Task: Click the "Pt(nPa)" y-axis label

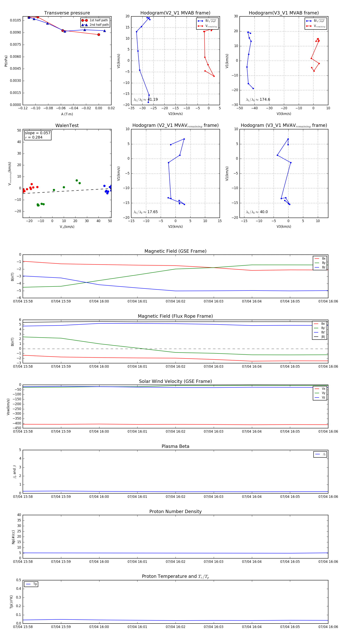Action: coord(6,61)
